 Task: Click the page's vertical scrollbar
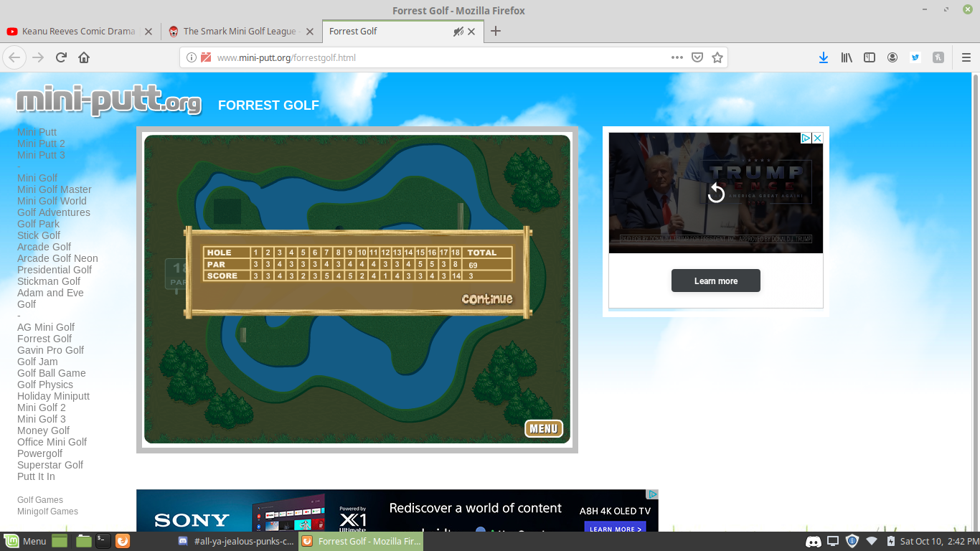click(x=976, y=287)
